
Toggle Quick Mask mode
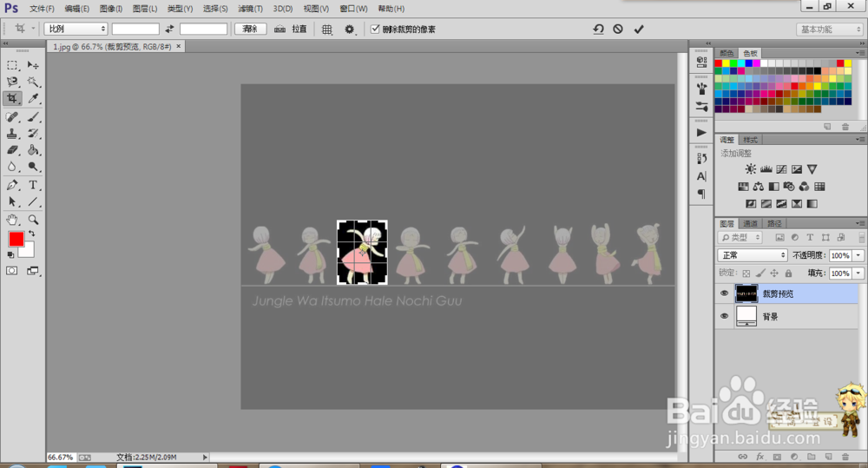coord(11,271)
